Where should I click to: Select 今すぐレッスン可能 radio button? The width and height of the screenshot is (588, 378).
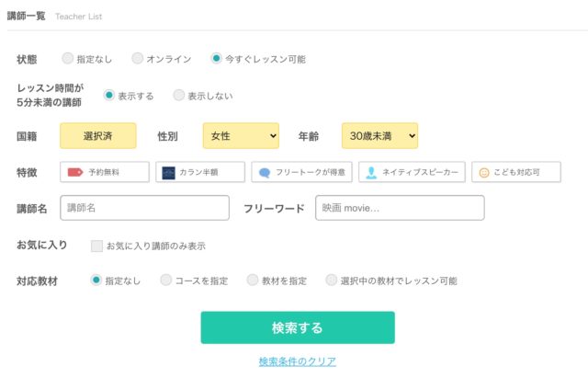tap(216, 59)
